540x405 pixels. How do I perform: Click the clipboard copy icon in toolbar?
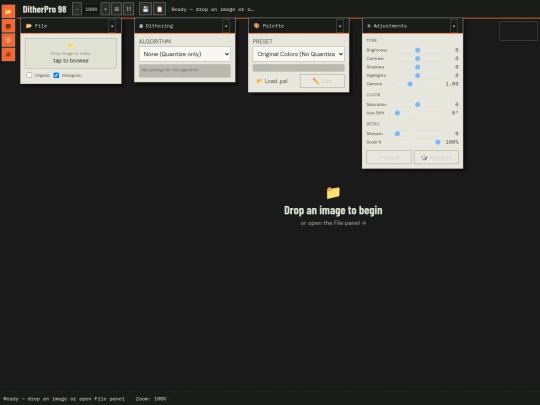[159, 9]
